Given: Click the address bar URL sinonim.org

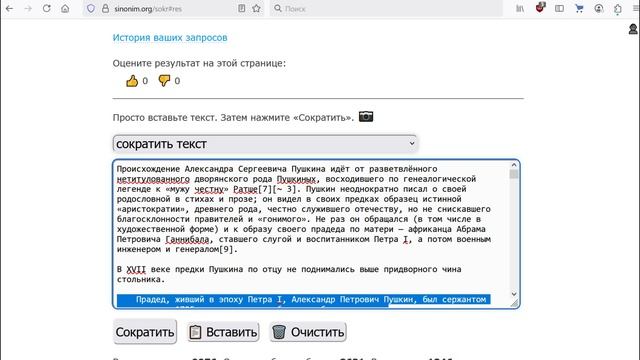Looking at the screenshot, I should click(x=148, y=9).
